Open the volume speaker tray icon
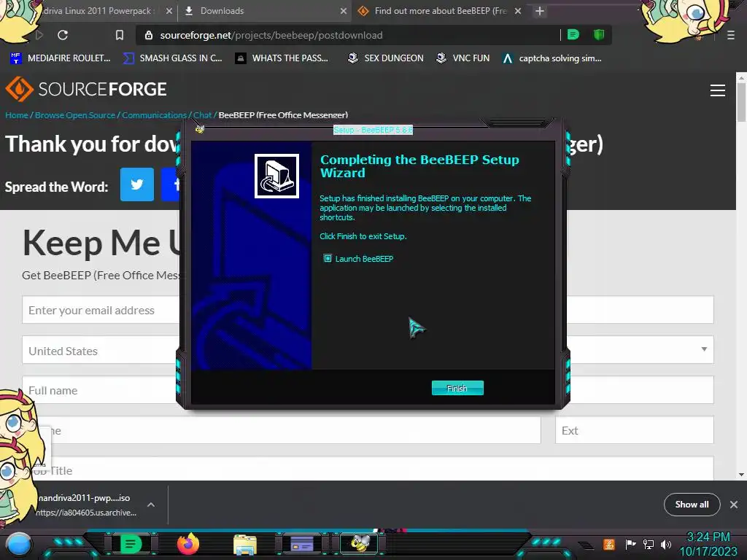 665,544
